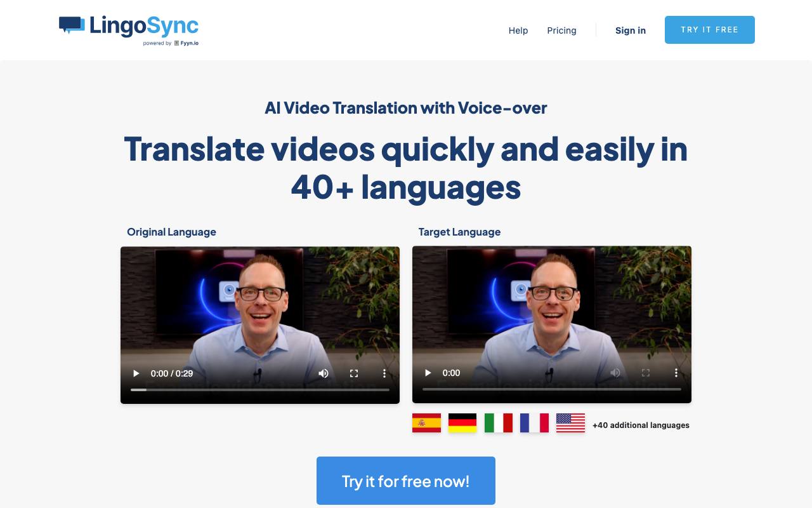This screenshot has height=508, width=812.
Task: Click the 'Original Language' label
Action: click(x=171, y=232)
